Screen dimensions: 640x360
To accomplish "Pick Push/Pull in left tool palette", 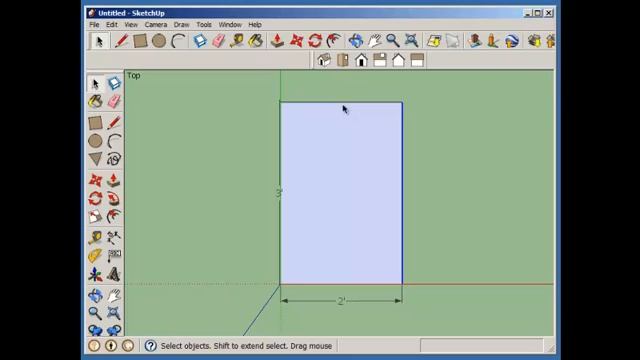I will click(114, 180).
